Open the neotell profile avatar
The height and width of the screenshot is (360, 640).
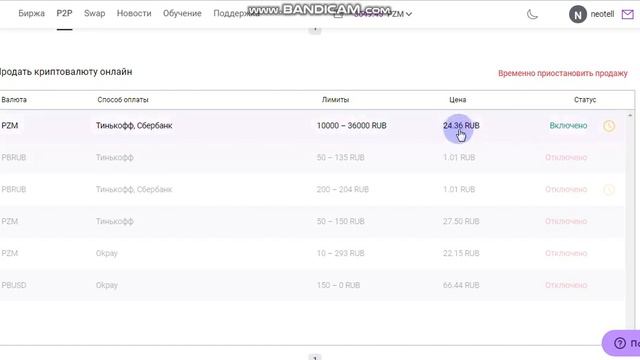578,15
